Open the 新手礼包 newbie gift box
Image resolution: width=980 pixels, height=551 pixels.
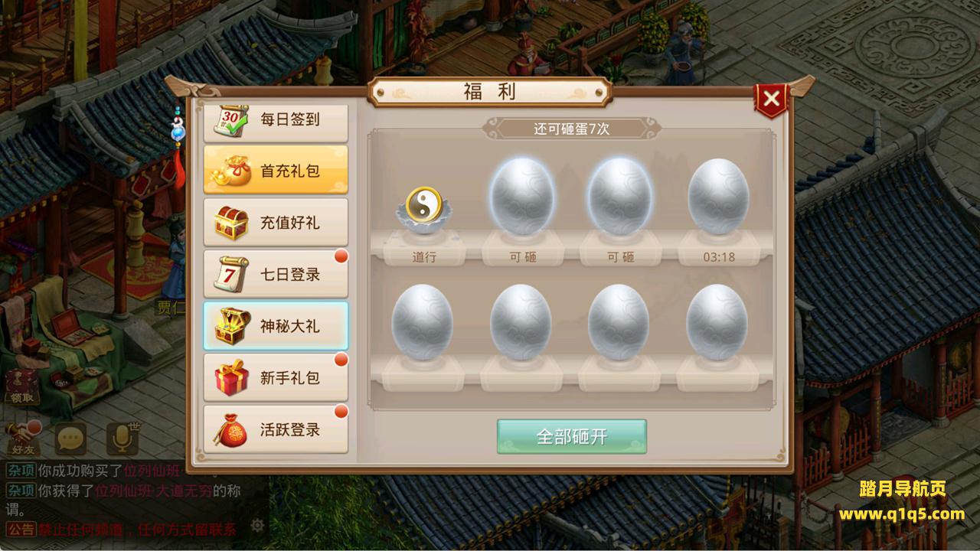coord(276,377)
